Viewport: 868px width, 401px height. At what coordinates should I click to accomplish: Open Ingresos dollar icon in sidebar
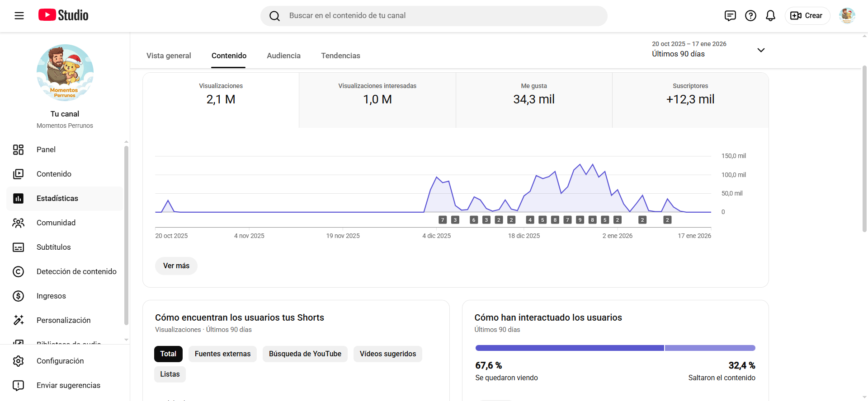(19, 296)
